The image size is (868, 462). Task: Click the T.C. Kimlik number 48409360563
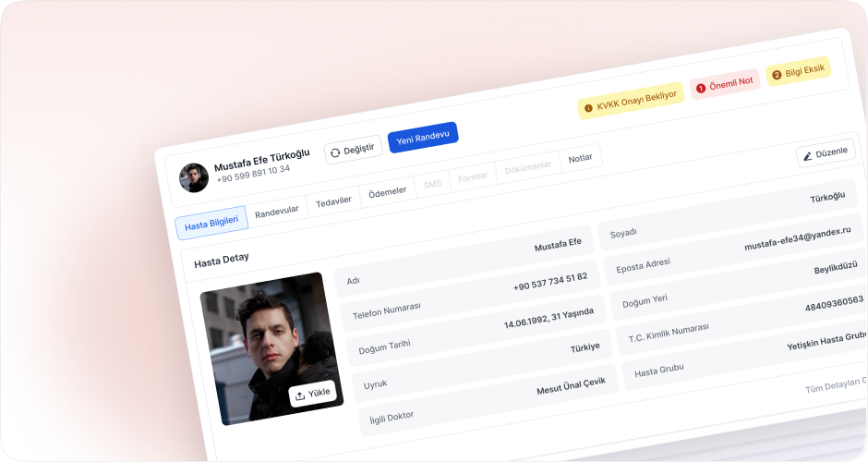pos(834,303)
